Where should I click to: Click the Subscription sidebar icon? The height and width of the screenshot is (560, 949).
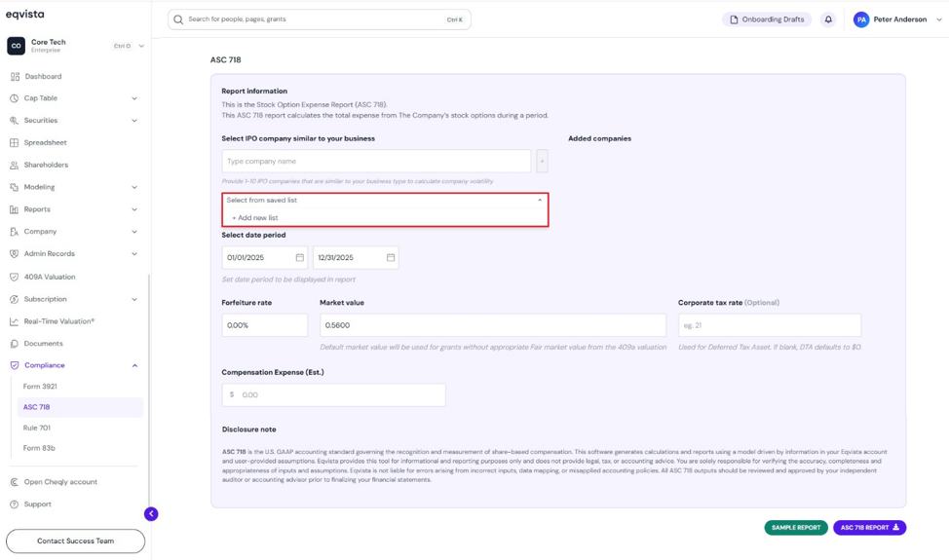click(x=14, y=299)
